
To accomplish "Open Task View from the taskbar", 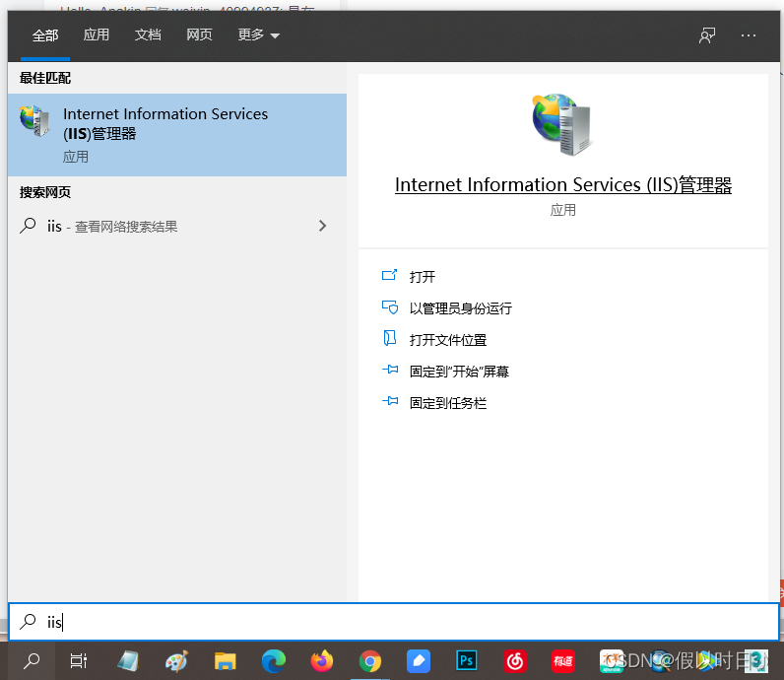I will [x=79, y=661].
